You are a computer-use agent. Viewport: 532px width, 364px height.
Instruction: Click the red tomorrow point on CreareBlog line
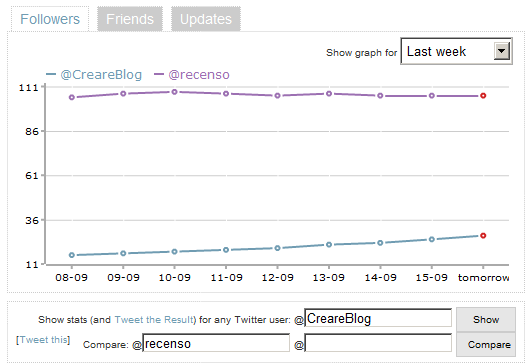point(483,235)
